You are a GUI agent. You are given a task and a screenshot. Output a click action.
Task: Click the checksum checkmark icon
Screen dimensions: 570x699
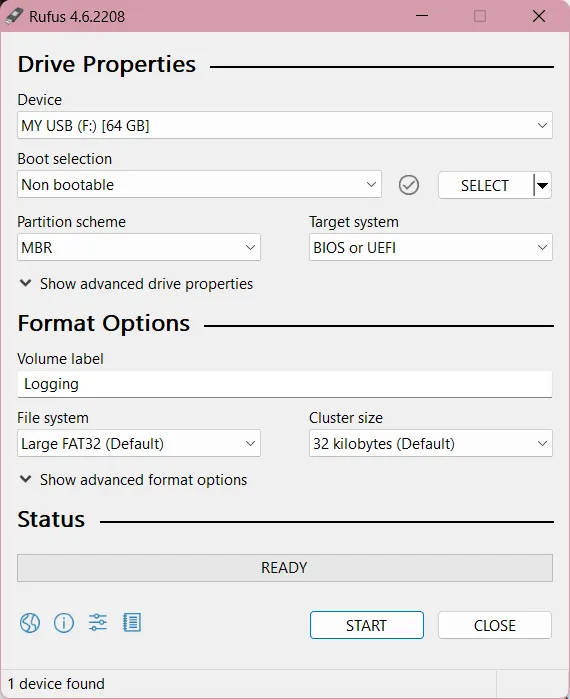[x=409, y=185]
